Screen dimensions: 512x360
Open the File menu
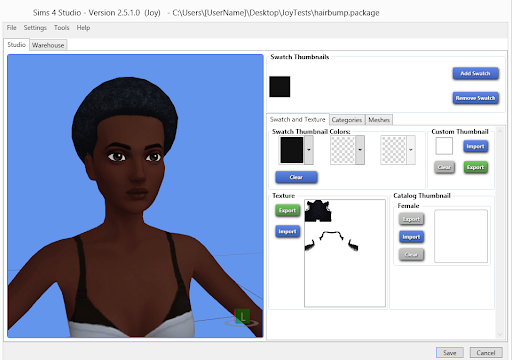coord(11,28)
